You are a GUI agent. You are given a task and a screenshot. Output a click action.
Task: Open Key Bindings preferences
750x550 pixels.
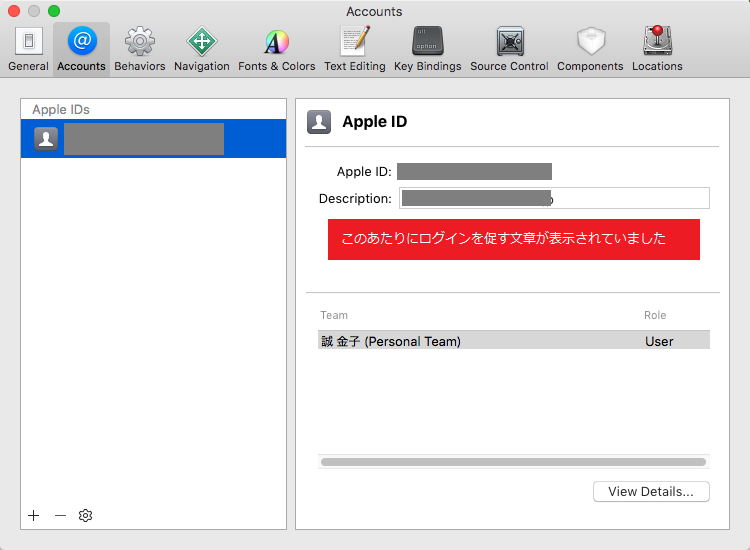428,49
